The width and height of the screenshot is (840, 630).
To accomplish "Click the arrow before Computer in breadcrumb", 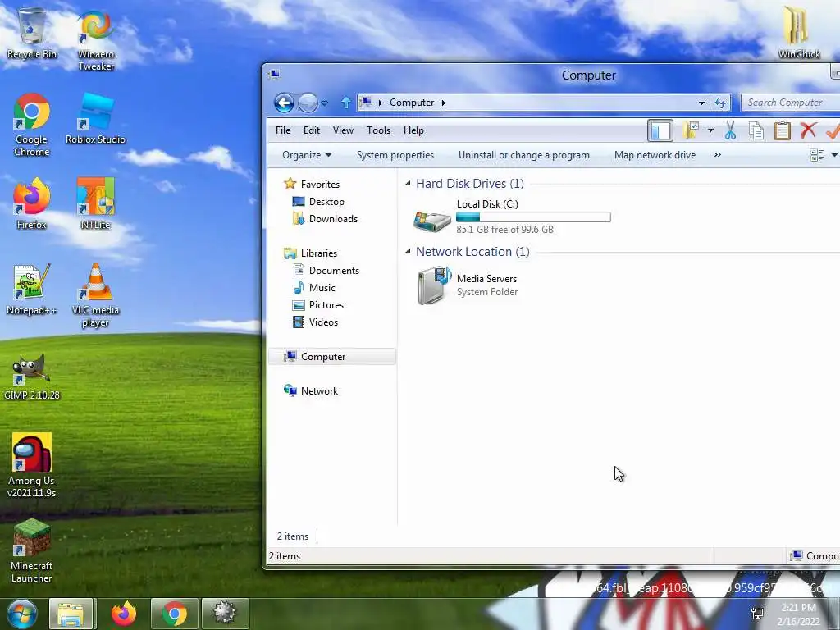I will click(381, 103).
